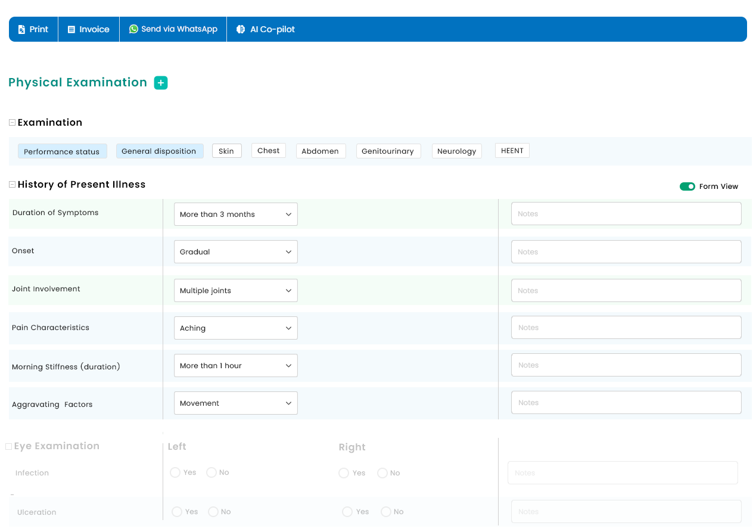Select No for right eye Ulceration
The width and height of the screenshot is (756, 532).
tap(386, 512)
